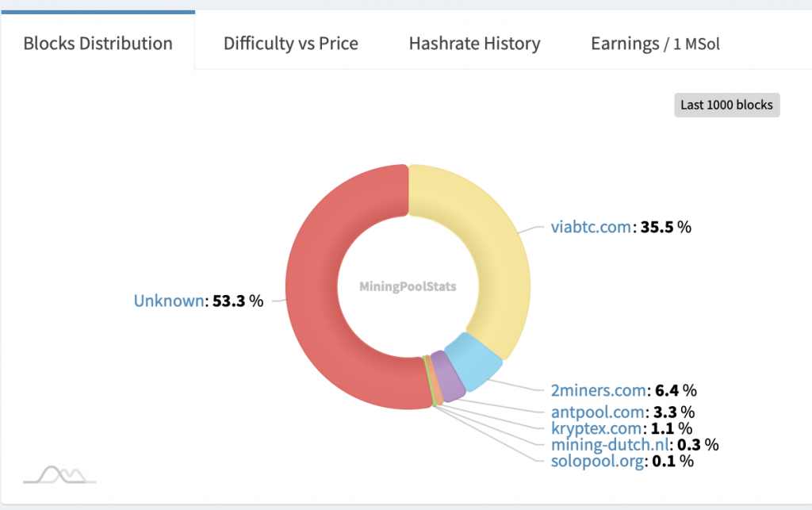Open the solopool.org link

pyautogui.click(x=597, y=461)
